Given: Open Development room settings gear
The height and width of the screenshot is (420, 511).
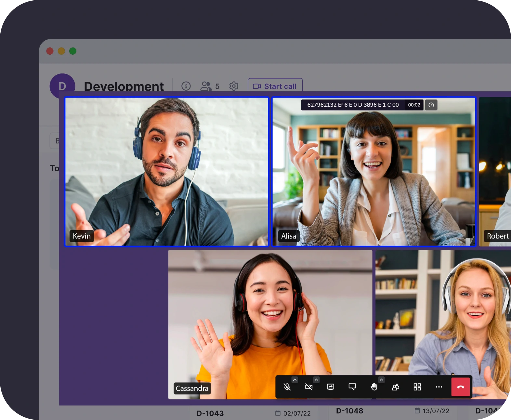Looking at the screenshot, I should tap(234, 86).
